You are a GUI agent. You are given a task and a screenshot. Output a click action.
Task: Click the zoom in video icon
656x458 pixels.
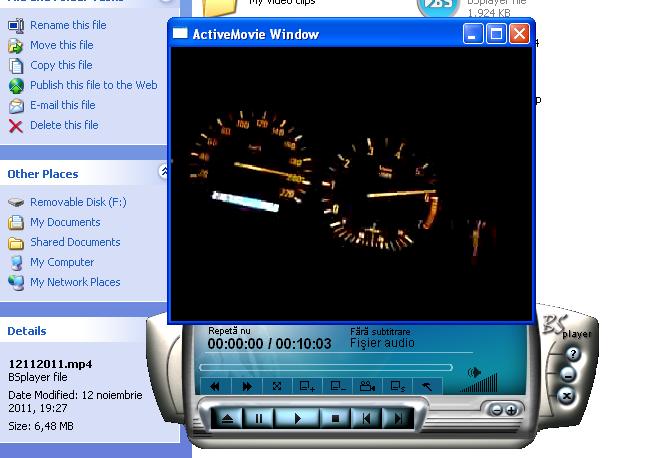307,386
